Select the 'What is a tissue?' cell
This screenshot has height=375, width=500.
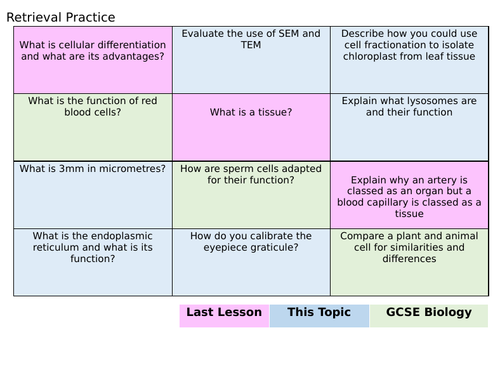pos(251,127)
